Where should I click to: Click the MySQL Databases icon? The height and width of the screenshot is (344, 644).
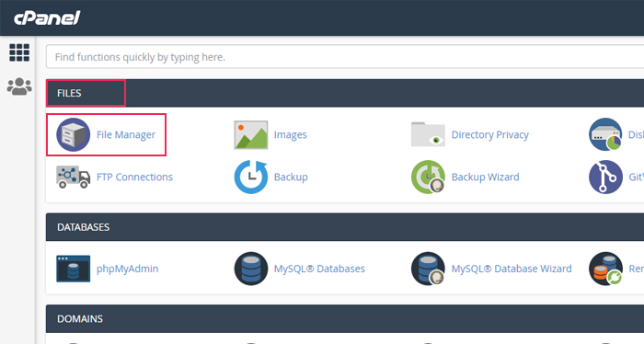pyautogui.click(x=251, y=269)
